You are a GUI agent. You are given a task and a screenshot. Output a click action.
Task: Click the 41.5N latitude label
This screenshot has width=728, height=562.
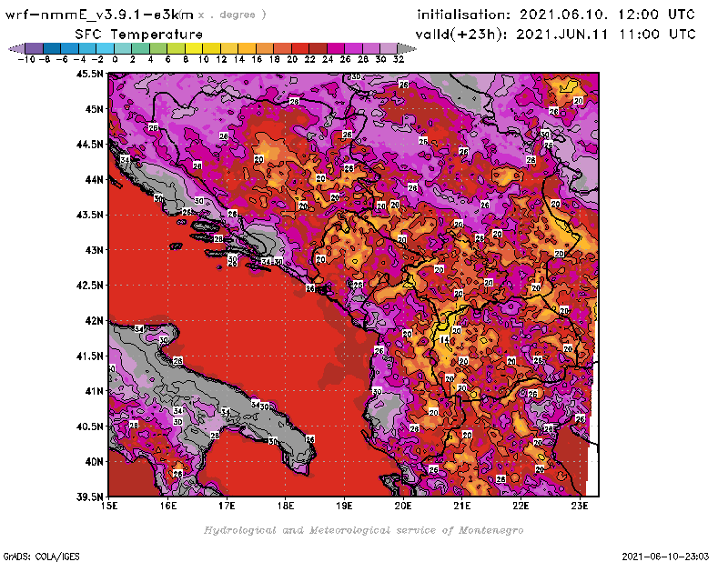(89, 356)
